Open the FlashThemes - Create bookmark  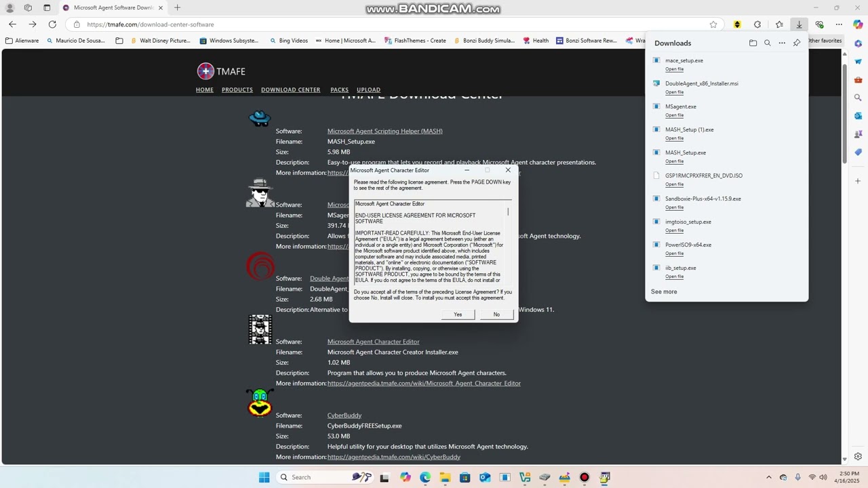point(415,41)
